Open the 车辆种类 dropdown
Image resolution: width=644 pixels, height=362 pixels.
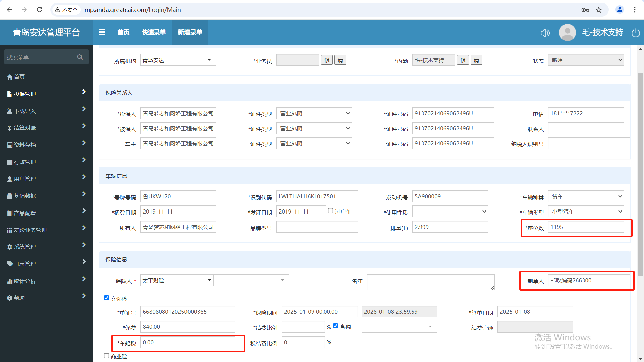tap(586, 196)
